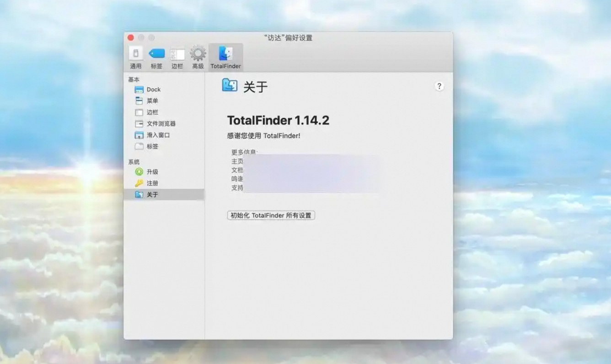Click the 基本 section header
This screenshot has width=611, height=364.
(134, 80)
